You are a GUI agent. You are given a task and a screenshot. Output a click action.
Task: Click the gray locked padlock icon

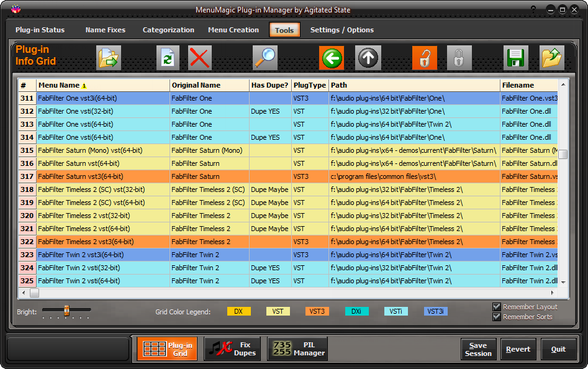coord(459,58)
